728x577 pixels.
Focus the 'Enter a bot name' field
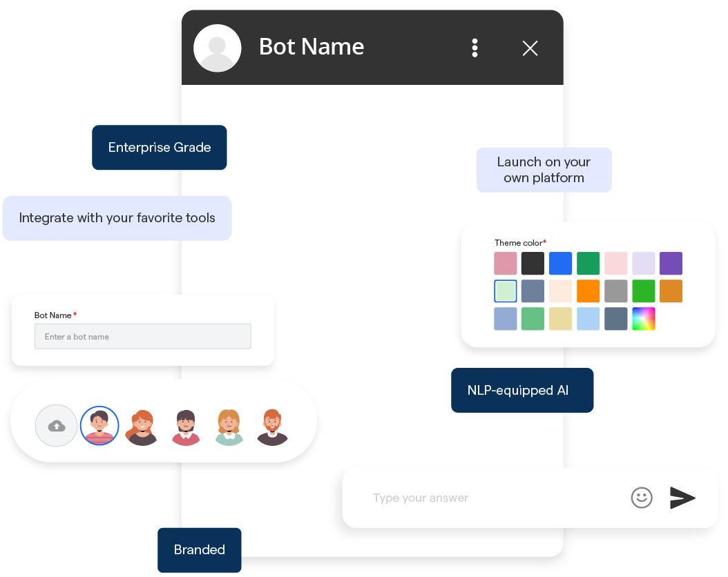[143, 336]
